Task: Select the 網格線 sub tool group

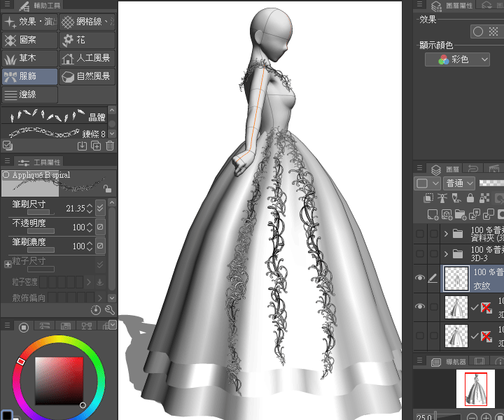Action: [x=87, y=22]
